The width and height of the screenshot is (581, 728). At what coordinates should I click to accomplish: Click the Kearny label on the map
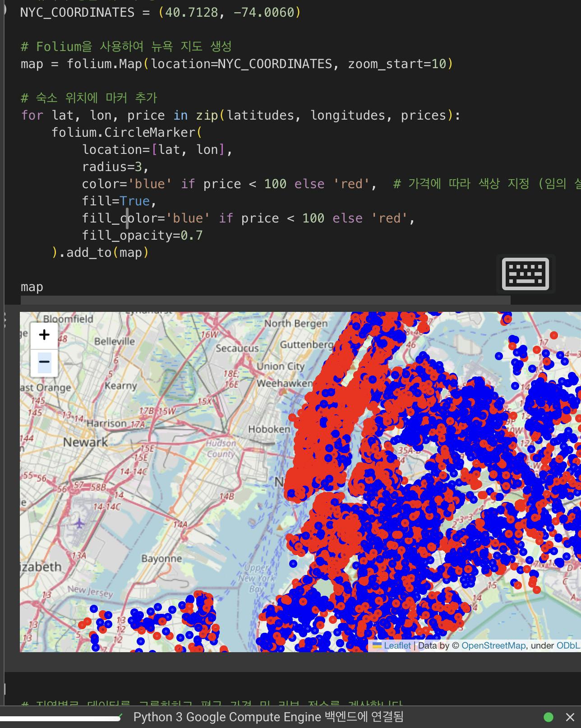[120, 386]
